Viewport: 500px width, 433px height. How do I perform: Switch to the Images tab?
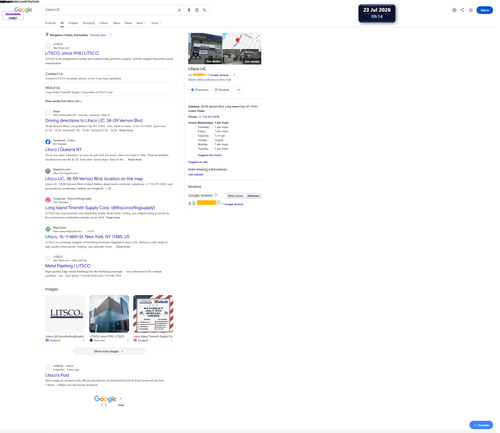pyautogui.click(x=73, y=23)
